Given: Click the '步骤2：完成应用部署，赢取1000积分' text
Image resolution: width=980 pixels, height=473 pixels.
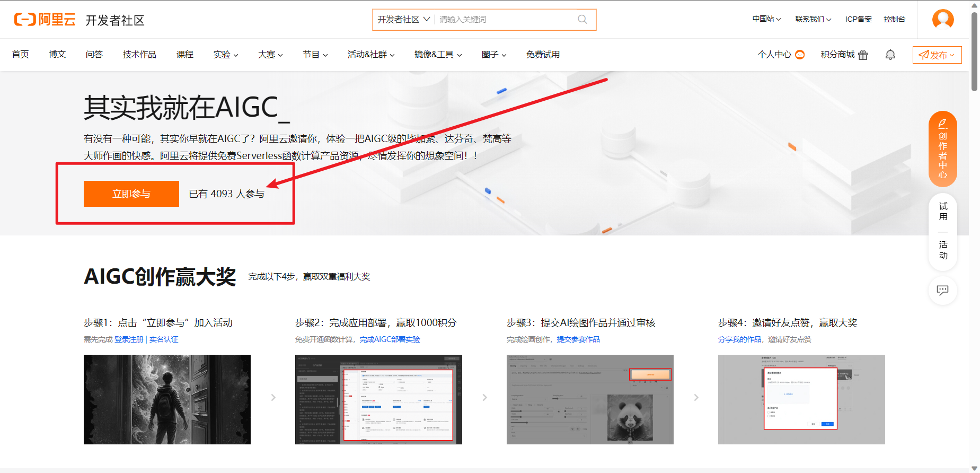Looking at the screenshot, I should pyautogui.click(x=376, y=323).
